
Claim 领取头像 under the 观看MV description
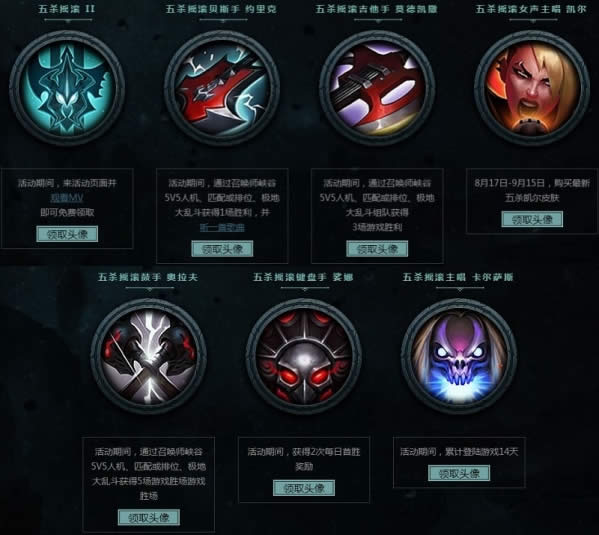pos(67,234)
